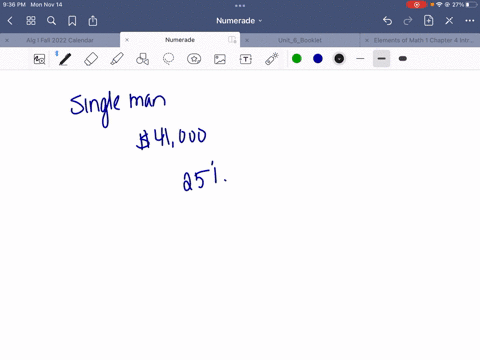Viewport: 480px width, 360px height.
Task: Open the thumbnail grid view
Action: point(31,21)
